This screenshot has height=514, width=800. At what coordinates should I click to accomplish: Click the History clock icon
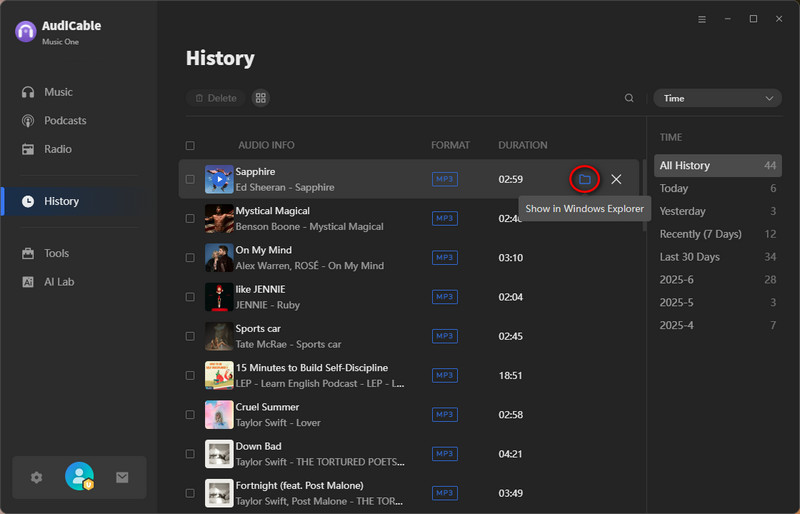[x=28, y=201]
